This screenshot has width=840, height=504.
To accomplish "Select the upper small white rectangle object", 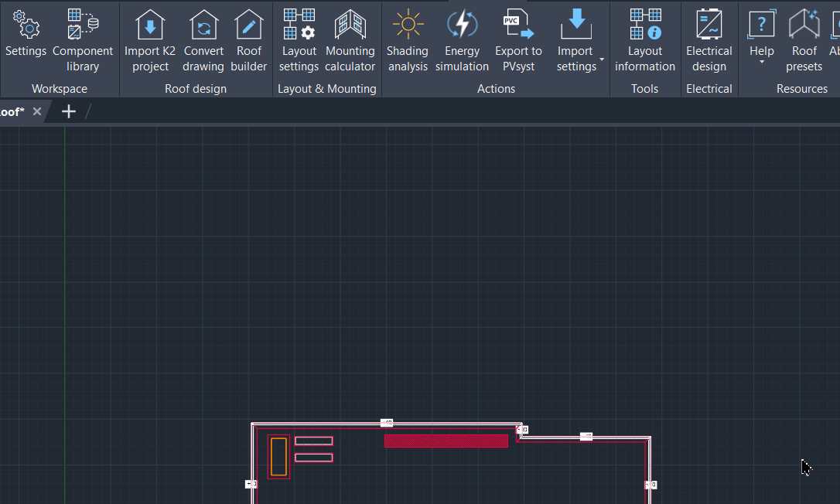I will (x=314, y=441).
